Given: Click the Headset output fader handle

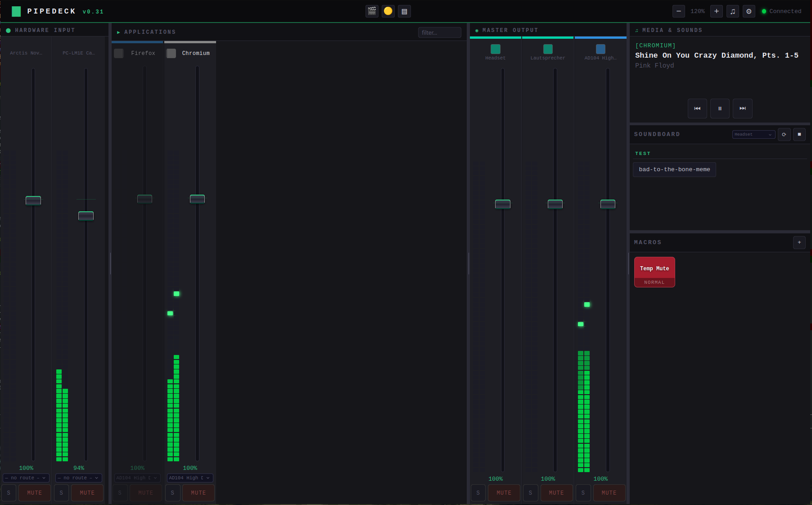Looking at the screenshot, I should coord(503,204).
